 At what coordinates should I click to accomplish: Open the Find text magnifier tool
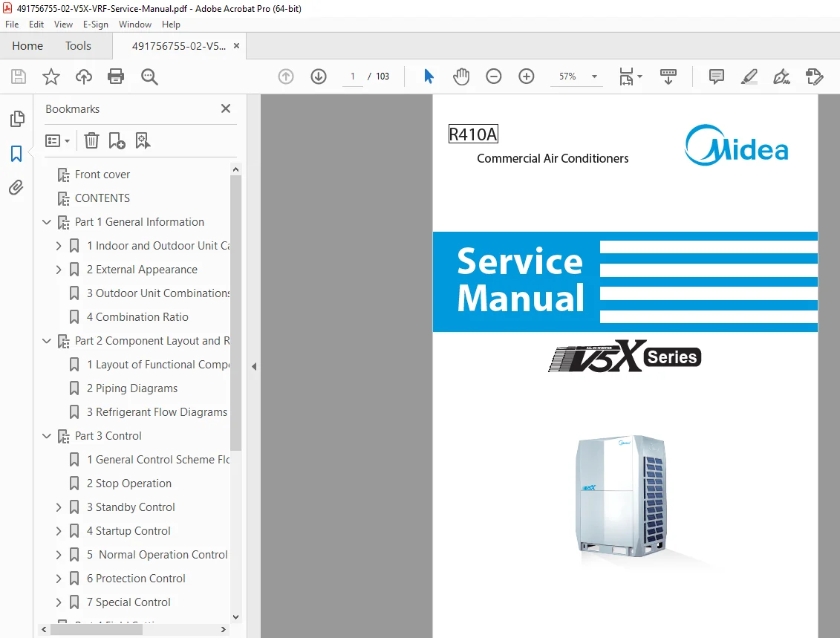point(149,77)
